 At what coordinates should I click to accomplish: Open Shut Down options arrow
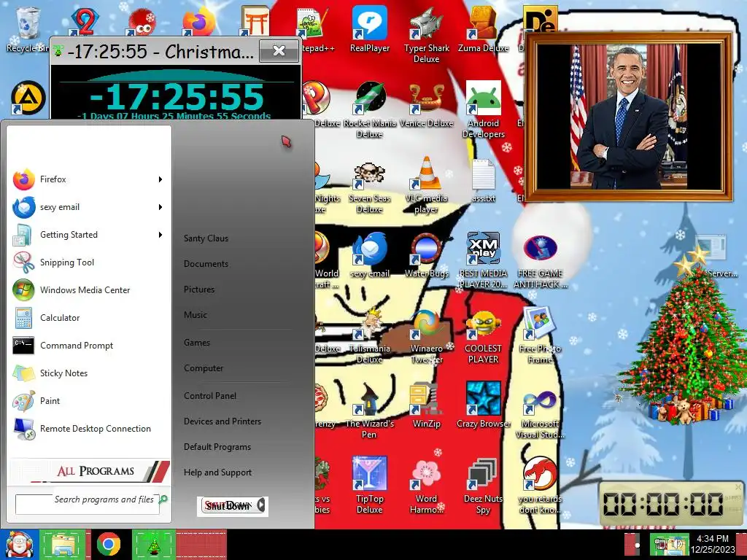(x=261, y=505)
